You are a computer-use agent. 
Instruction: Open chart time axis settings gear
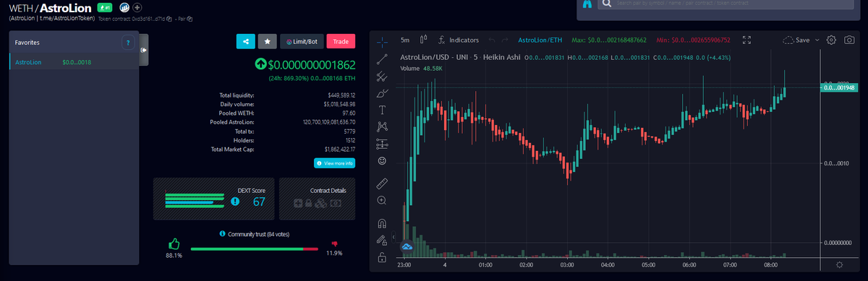(x=840, y=264)
